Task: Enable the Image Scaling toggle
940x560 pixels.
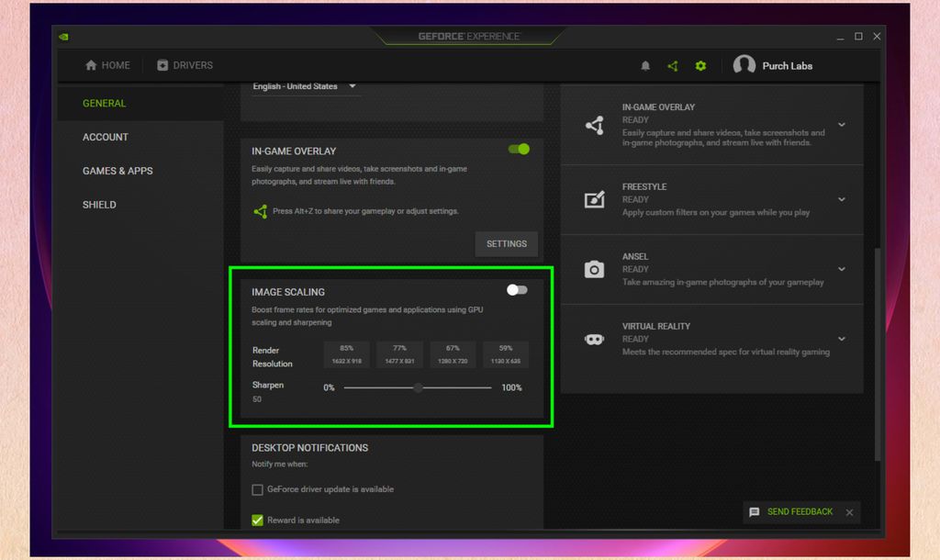Action: click(x=517, y=288)
